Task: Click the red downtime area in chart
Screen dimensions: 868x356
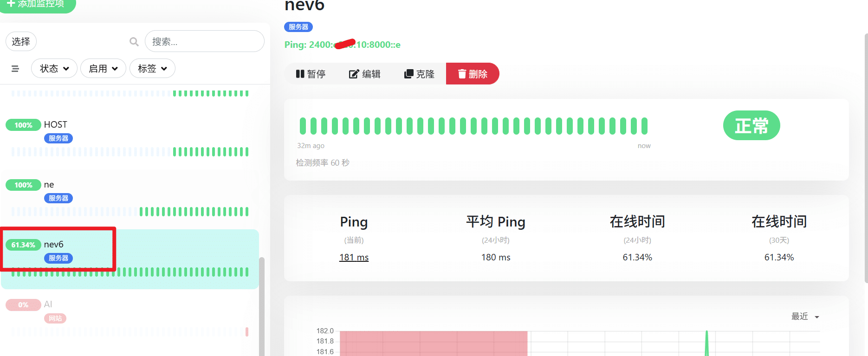Action: point(434,343)
